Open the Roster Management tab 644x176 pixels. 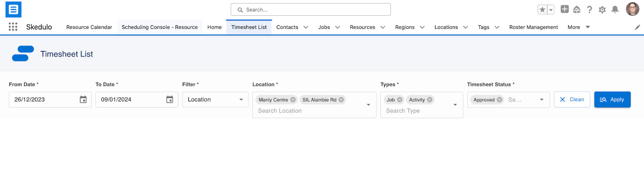(x=534, y=27)
